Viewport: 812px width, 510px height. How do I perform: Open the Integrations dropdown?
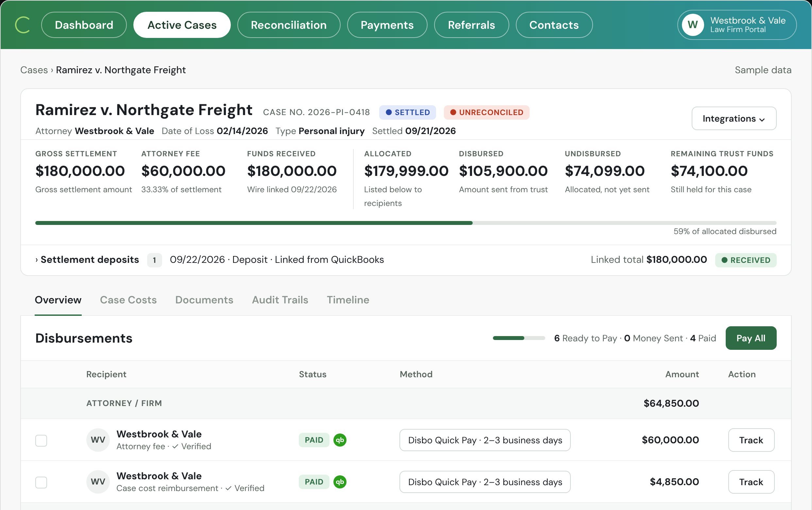click(734, 118)
